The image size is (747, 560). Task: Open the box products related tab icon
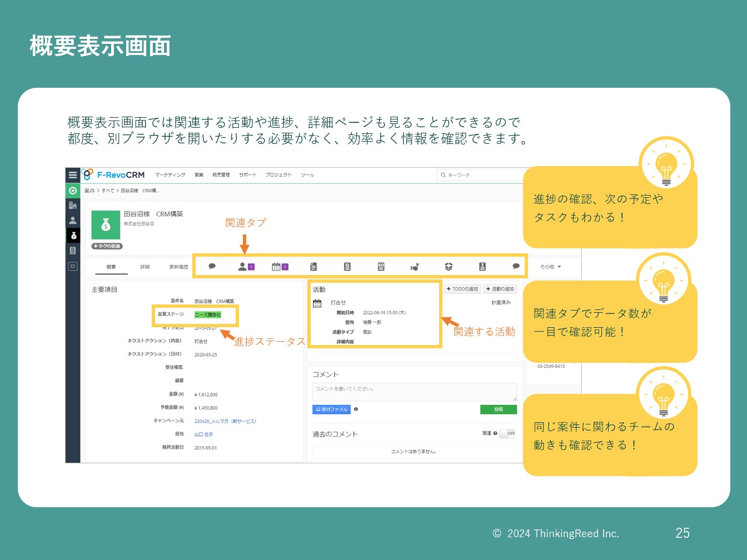[449, 267]
